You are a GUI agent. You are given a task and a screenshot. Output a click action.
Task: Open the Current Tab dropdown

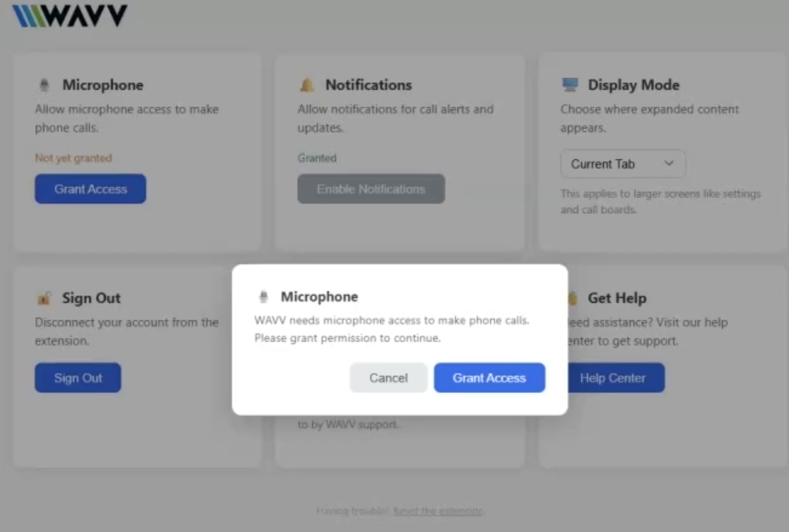(x=623, y=164)
